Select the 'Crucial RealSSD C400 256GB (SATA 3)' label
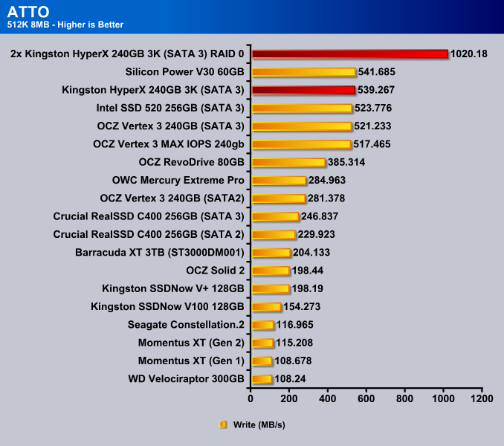This screenshot has height=446, width=504. 149,216
